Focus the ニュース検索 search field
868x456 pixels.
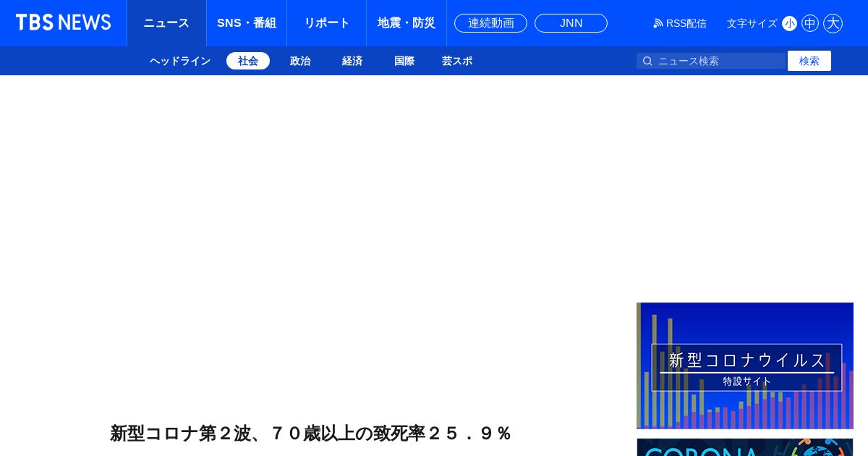(711, 61)
